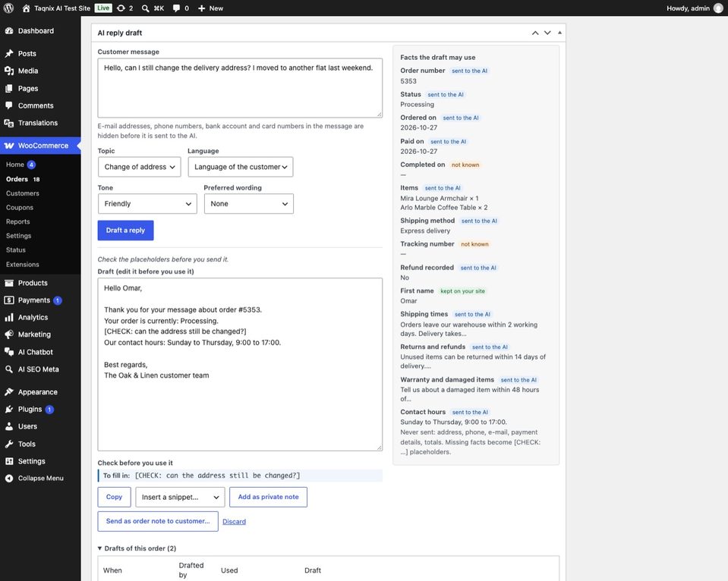Copy the draft with the Copy button

click(114, 497)
